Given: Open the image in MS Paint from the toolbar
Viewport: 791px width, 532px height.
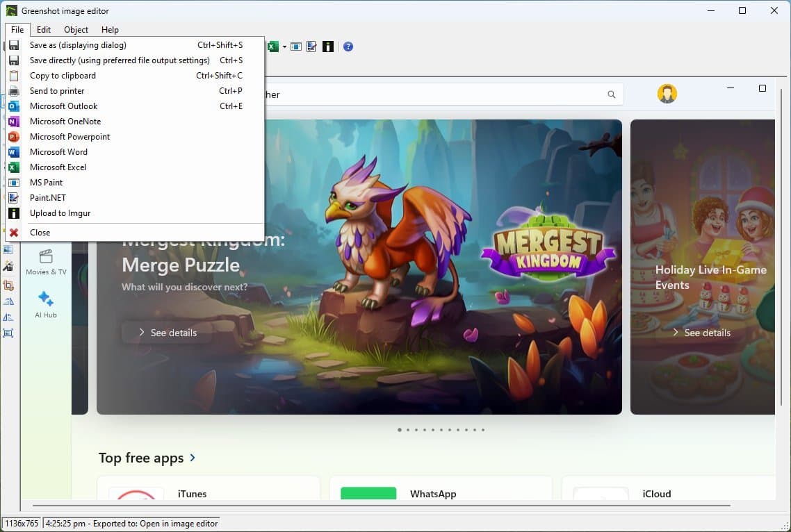Looking at the screenshot, I should (295, 47).
